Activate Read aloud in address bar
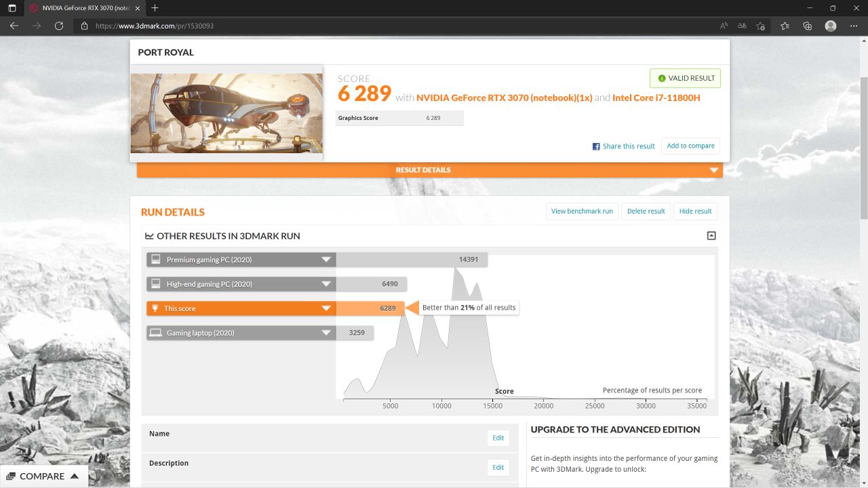This screenshot has height=488, width=868. (x=724, y=26)
